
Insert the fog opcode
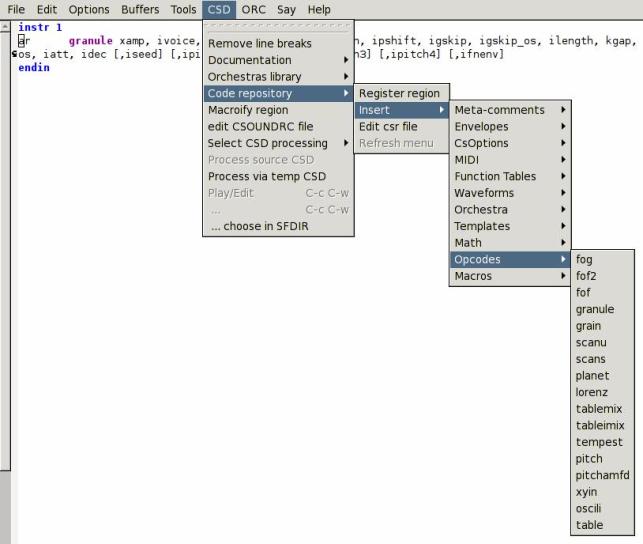pyautogui.click(x=602, y=259)
